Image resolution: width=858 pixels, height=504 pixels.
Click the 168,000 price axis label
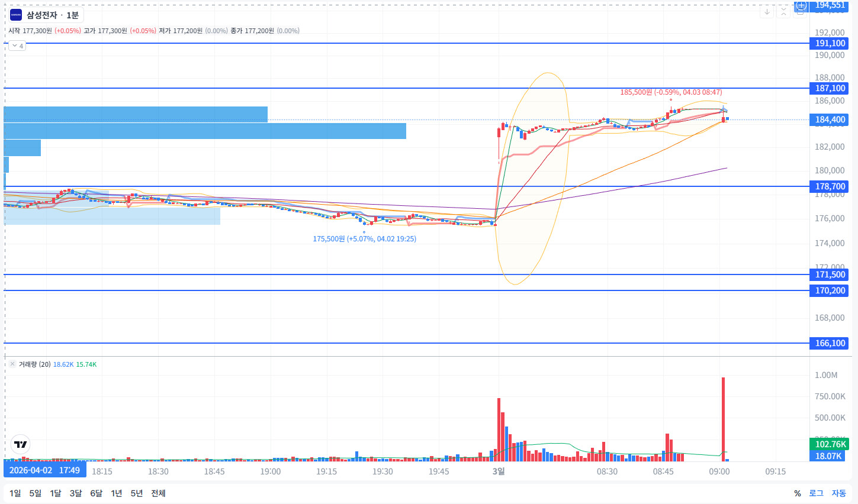point(830,318)
